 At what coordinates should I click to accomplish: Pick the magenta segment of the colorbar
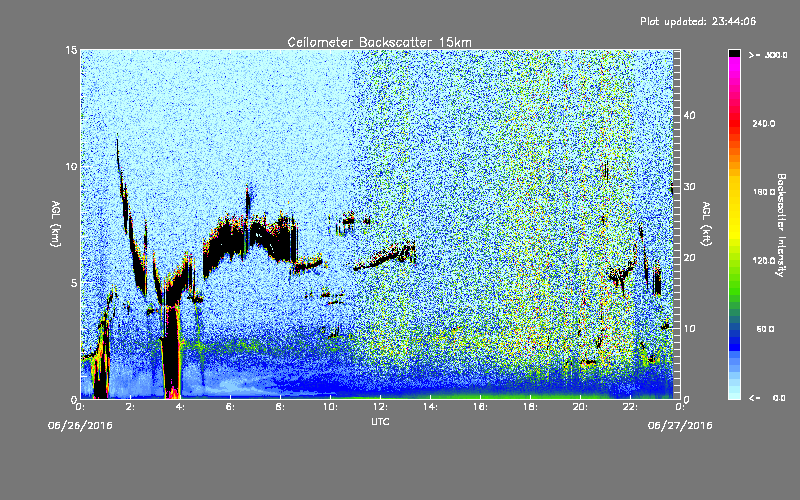(734, 66)
